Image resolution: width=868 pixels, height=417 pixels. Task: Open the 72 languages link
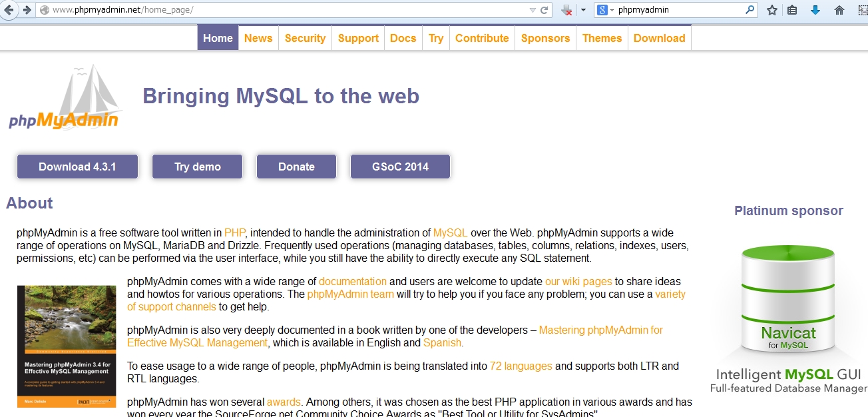521,366
